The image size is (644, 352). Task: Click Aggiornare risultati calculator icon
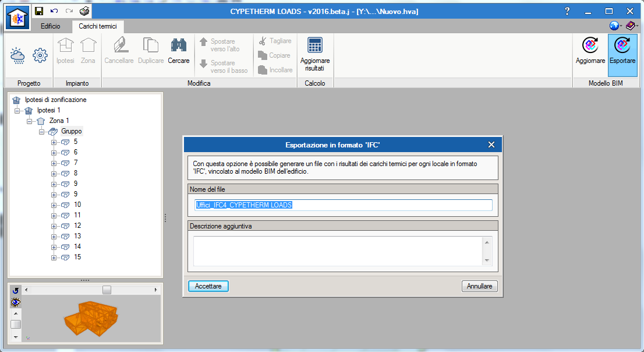[x=315, y=54]
